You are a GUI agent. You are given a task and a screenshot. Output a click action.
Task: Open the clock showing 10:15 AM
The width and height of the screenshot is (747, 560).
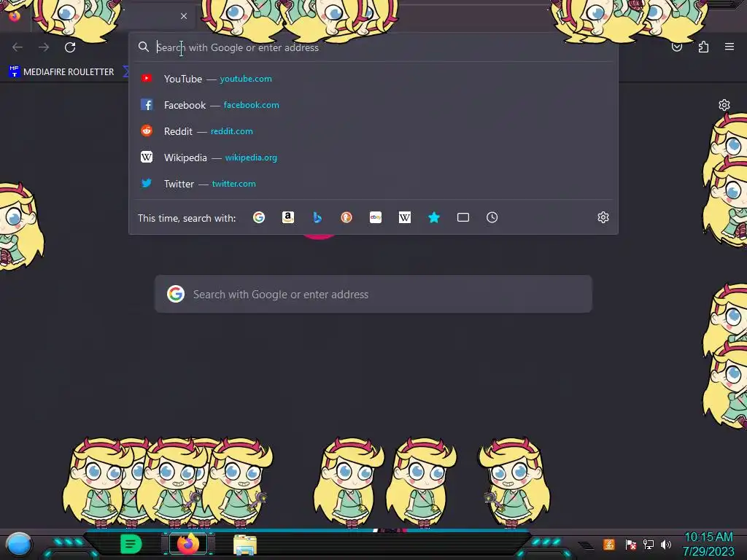tap(708, 544)
